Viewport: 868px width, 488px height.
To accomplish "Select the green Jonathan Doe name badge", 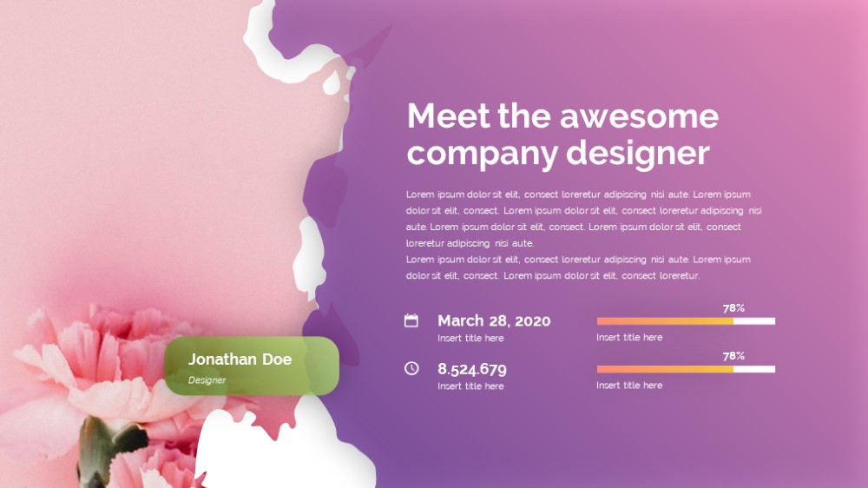I will point(252,366).
